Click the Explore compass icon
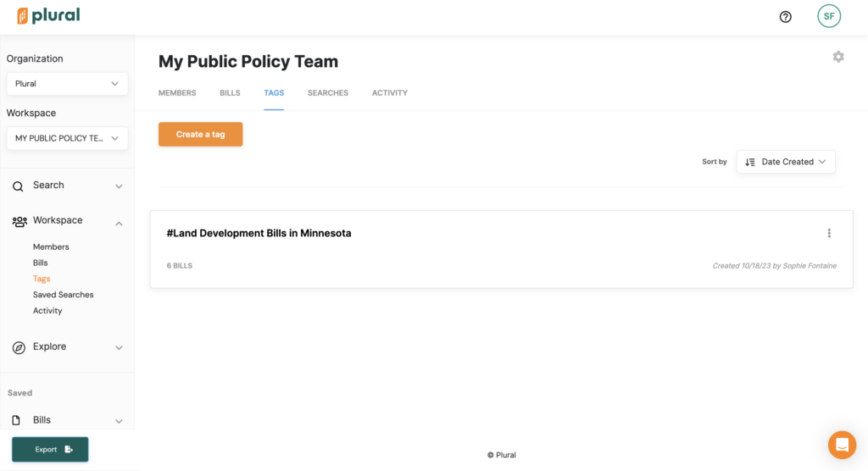 click(19, 347)
